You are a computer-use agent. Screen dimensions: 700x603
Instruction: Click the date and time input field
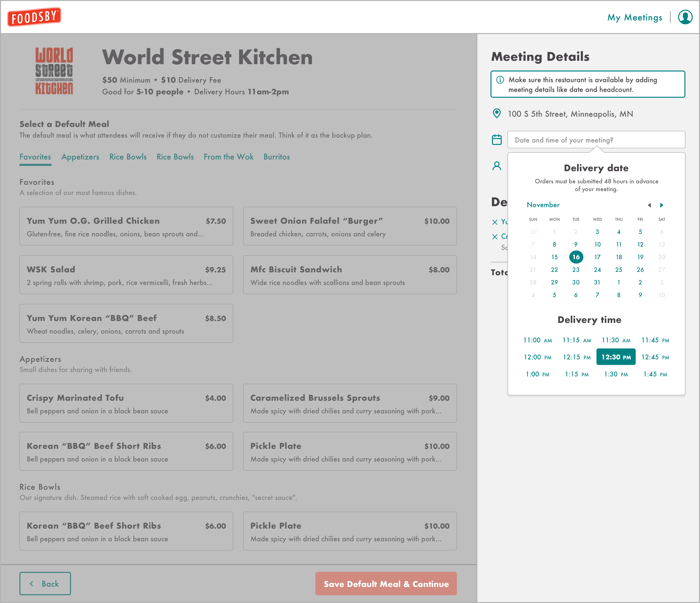point(596,140)
